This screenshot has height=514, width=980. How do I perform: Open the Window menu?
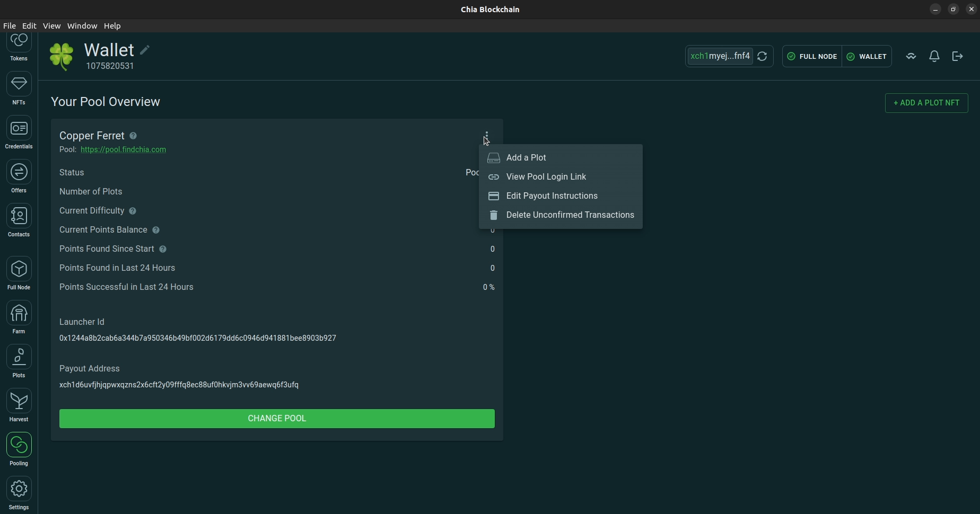pos(82,26)
